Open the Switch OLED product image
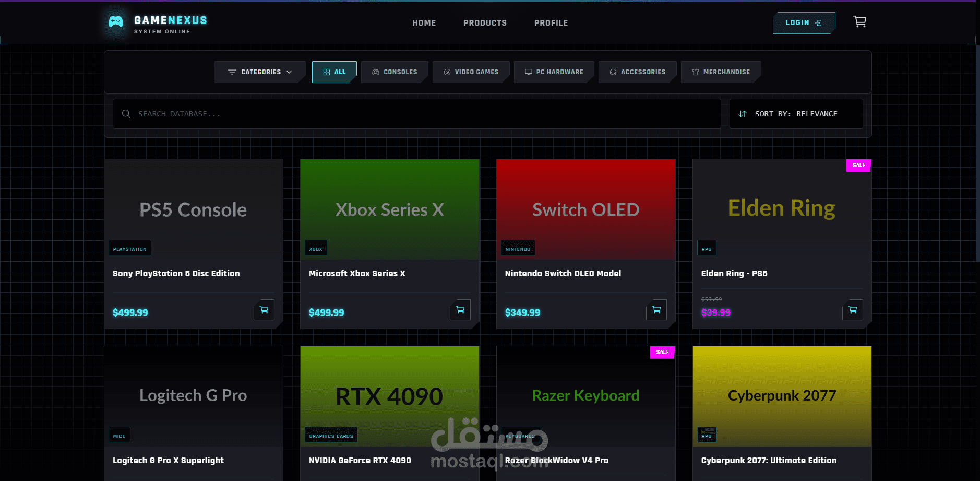980x481 pixels. pos(586,209)
